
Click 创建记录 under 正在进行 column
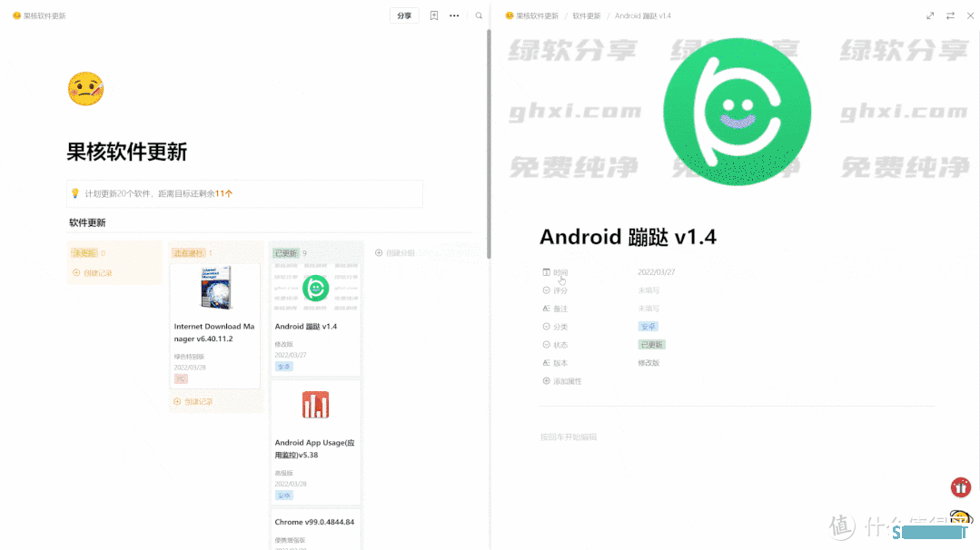[x=193, y=401]
